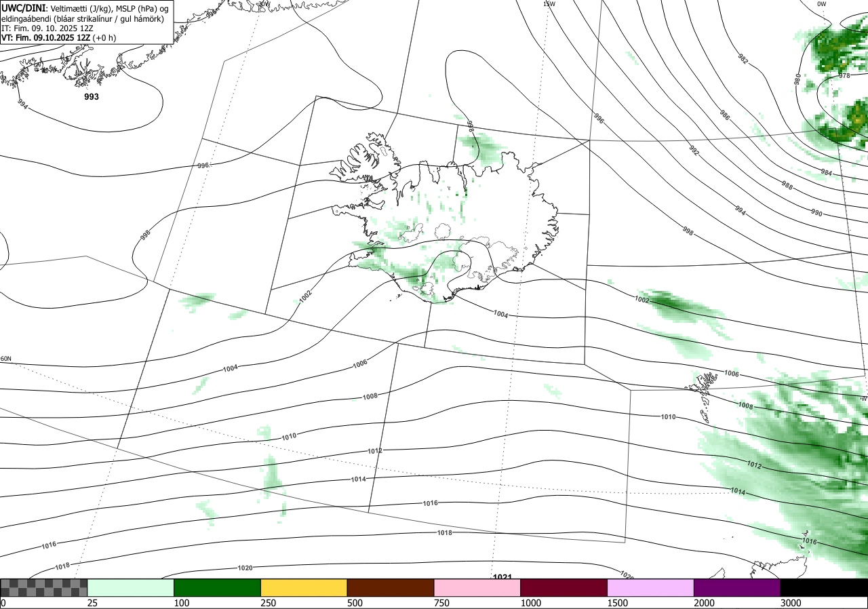Click the legend value '750'

pos(441,603)
